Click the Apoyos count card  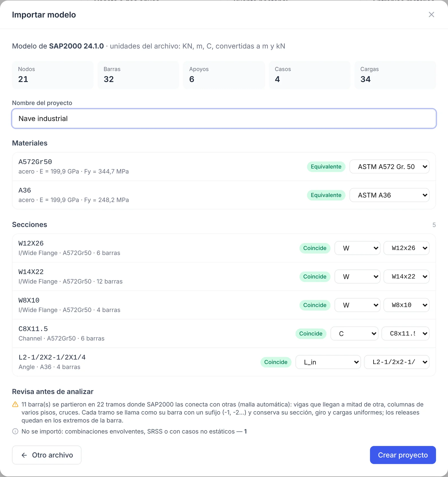224,75
